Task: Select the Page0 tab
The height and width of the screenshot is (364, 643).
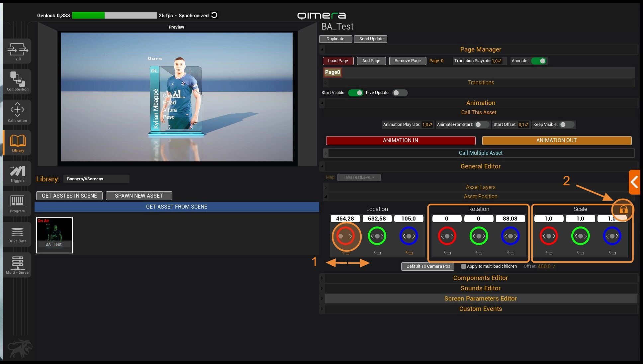Action: 332,72
